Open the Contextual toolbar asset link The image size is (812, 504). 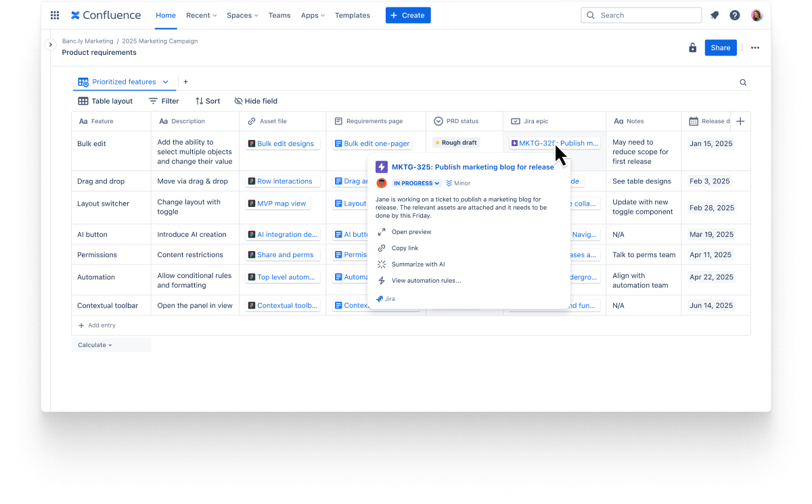coord(283,306)
